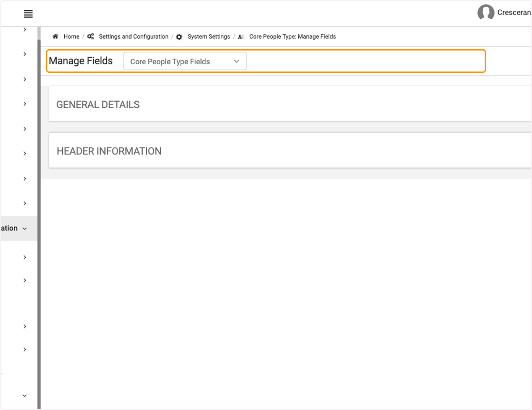
Task: Expand the HEADER INFORMATION section
Action: click(290, 151)
